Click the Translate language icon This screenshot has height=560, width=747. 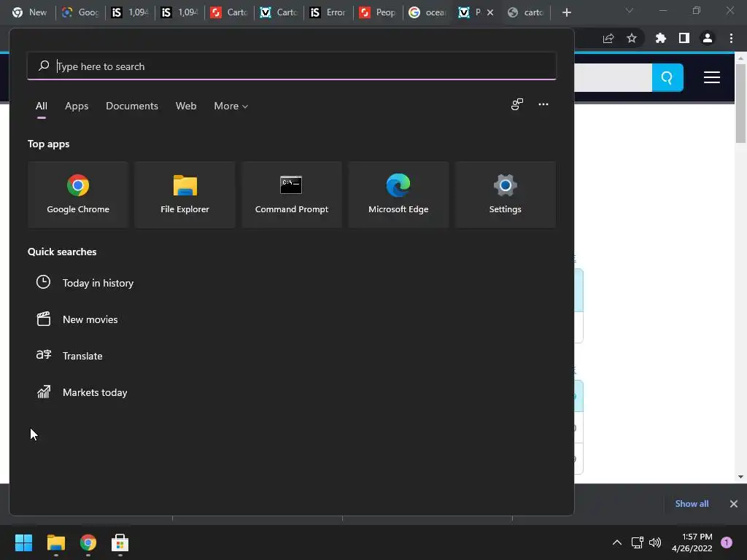point(43,355)
